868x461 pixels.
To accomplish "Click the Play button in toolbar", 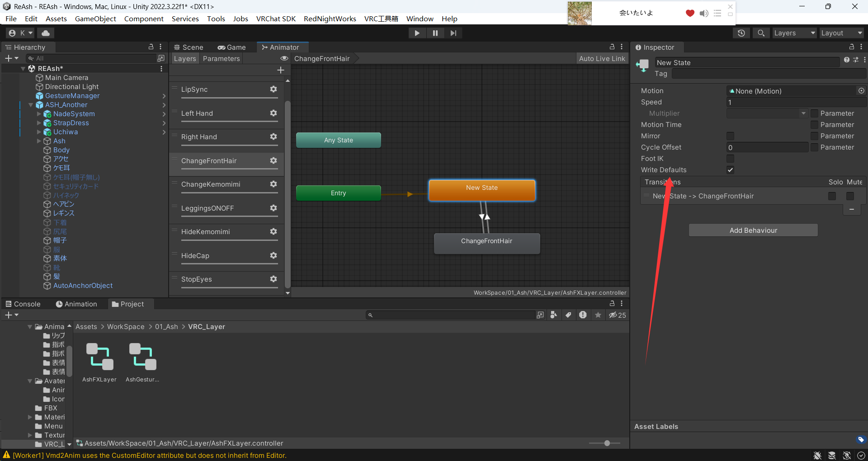I will coord(417,33).
